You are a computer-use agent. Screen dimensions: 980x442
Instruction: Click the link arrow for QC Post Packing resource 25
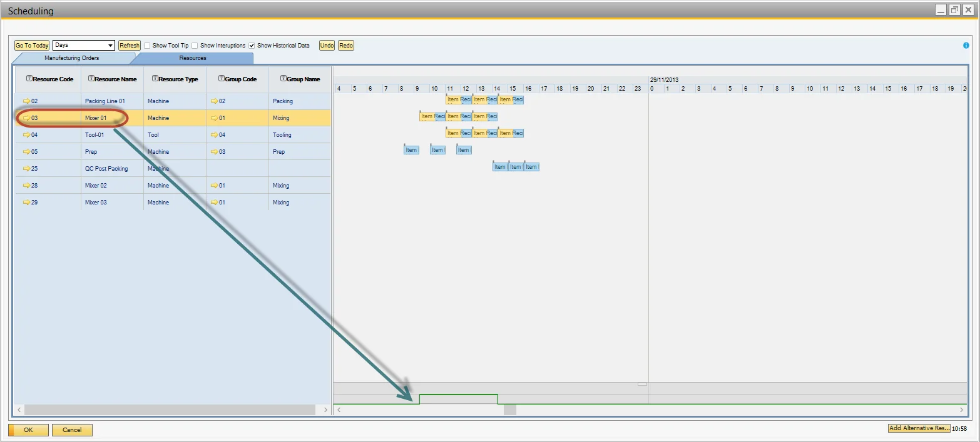[26, 168]
